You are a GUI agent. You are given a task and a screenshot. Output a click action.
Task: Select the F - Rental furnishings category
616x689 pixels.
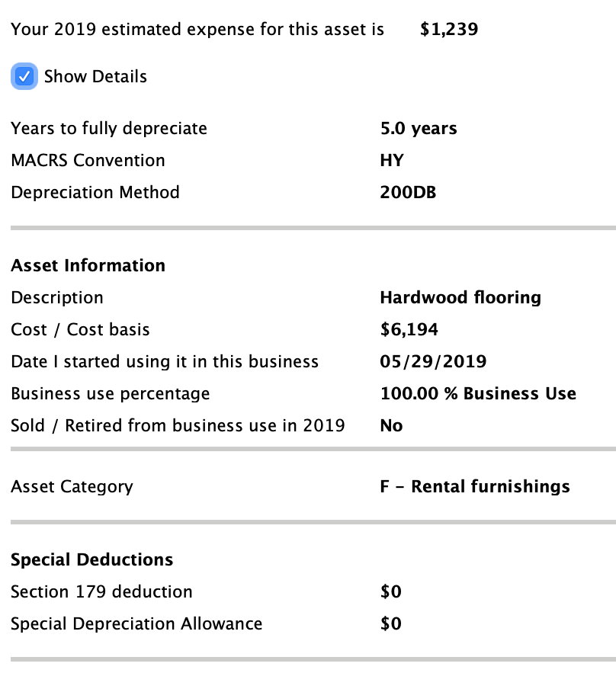(475, 486)
